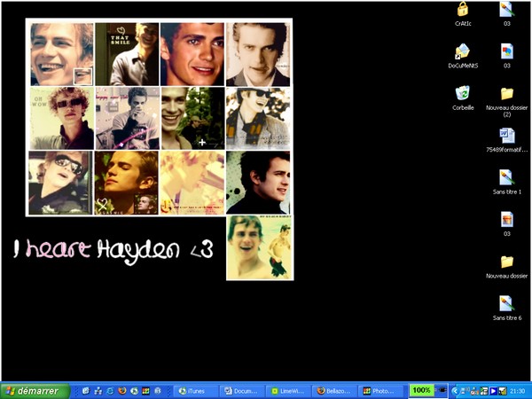Image resolution: width=532 pixels, height=399 pixels.
Task: Click the gray round Quick Launch icon
Action: [x=158, y=391]
